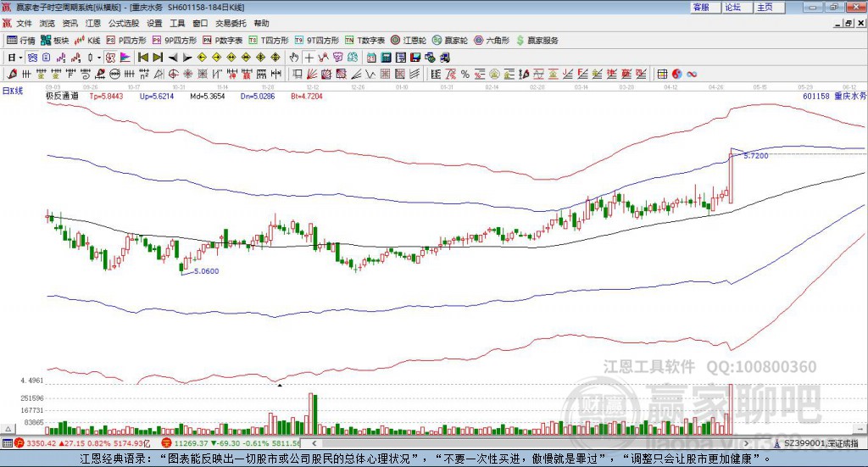This screenshot has width=868, height=467.
Task: Select the Gann fan lines tool
Action: click(x=312, y=74)
